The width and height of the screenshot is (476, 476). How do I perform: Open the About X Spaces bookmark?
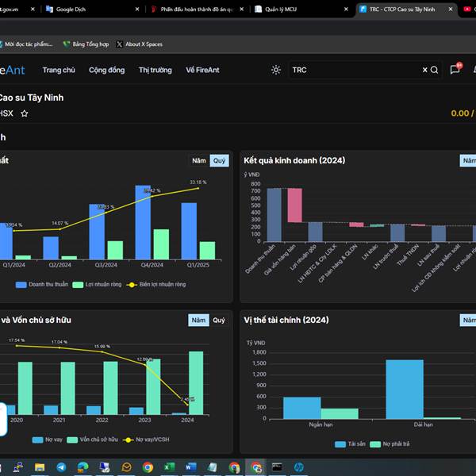(x=140, y=44)
